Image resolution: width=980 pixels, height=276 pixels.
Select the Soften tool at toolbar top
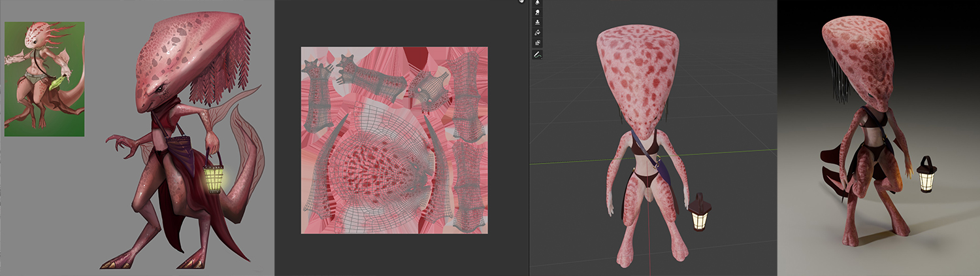tap(537, 3)
